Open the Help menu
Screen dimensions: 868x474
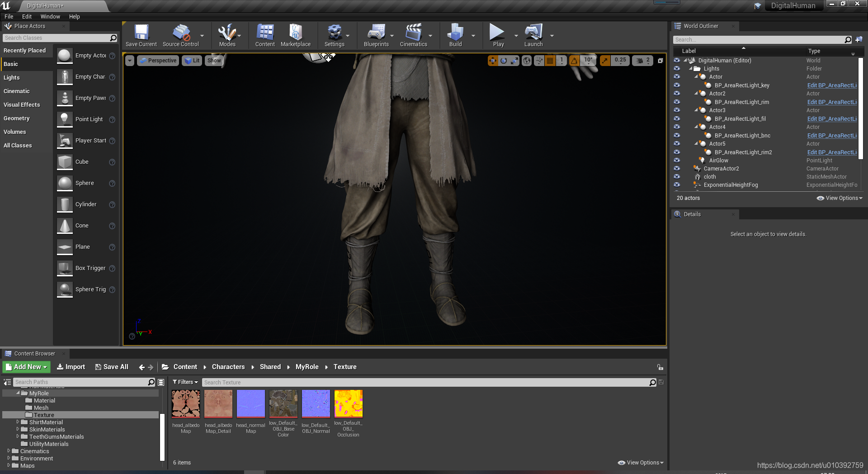(74, 17)
